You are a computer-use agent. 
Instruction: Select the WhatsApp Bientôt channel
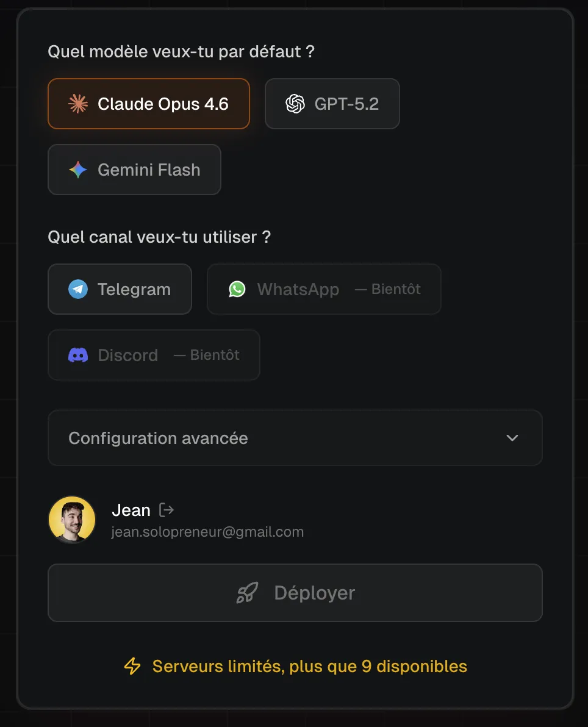click(324, 289)
